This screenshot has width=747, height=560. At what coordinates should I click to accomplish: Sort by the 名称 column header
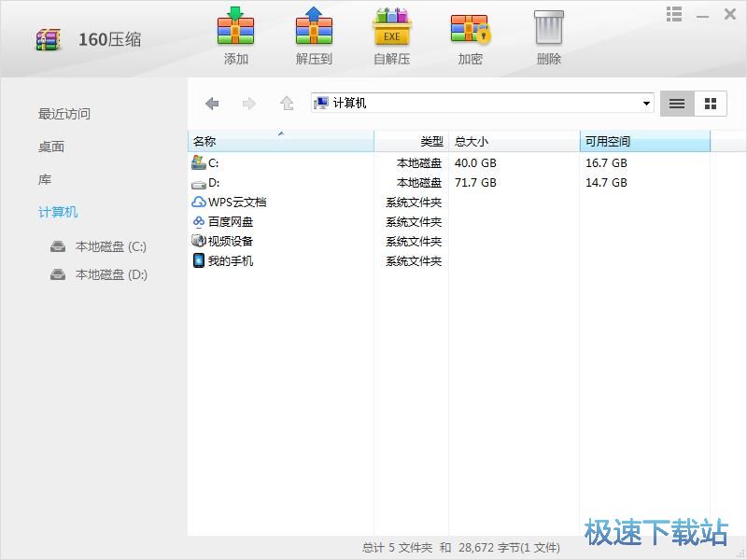coord(281,142)
